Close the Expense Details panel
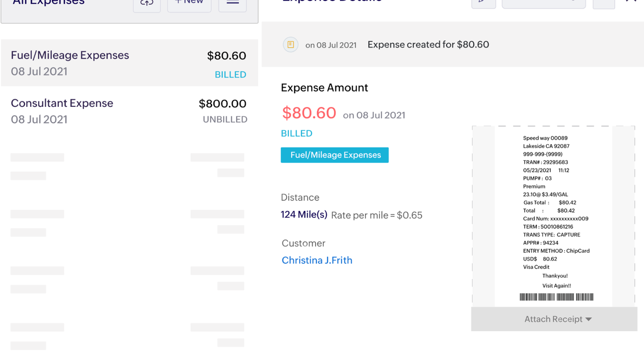The image size is (644, 363). [631, 2]
